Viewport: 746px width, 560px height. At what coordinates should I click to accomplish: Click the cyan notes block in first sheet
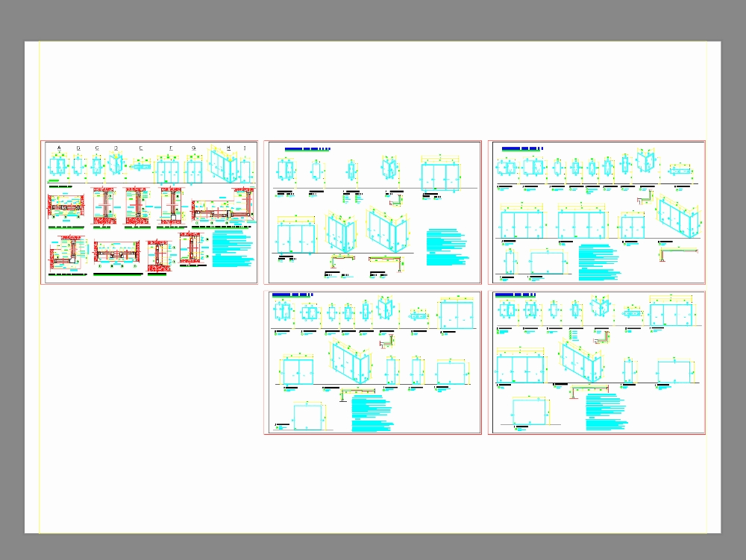232,249
